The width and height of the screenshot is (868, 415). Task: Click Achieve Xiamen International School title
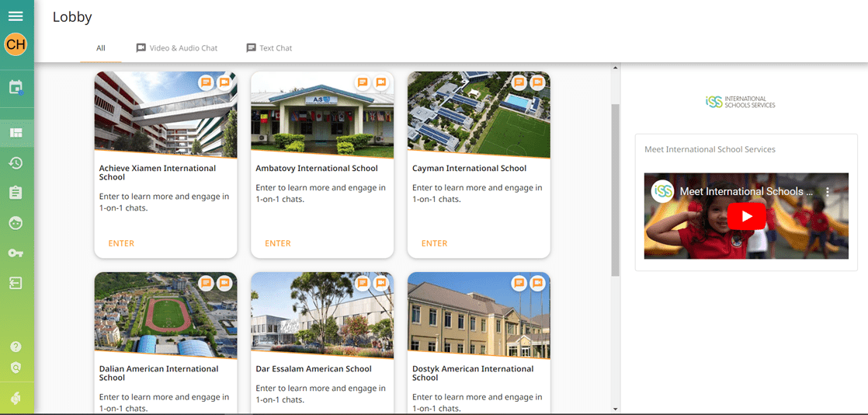click(157, 173)
